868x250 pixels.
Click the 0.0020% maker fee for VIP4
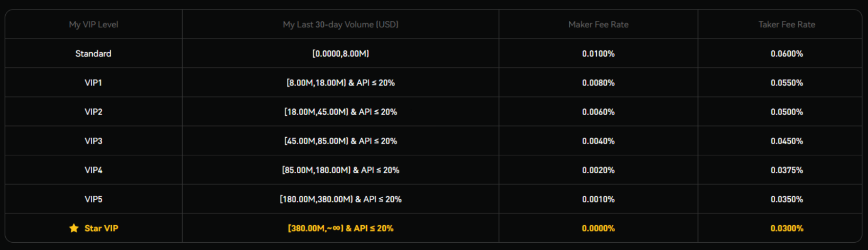tap(598, 170)
